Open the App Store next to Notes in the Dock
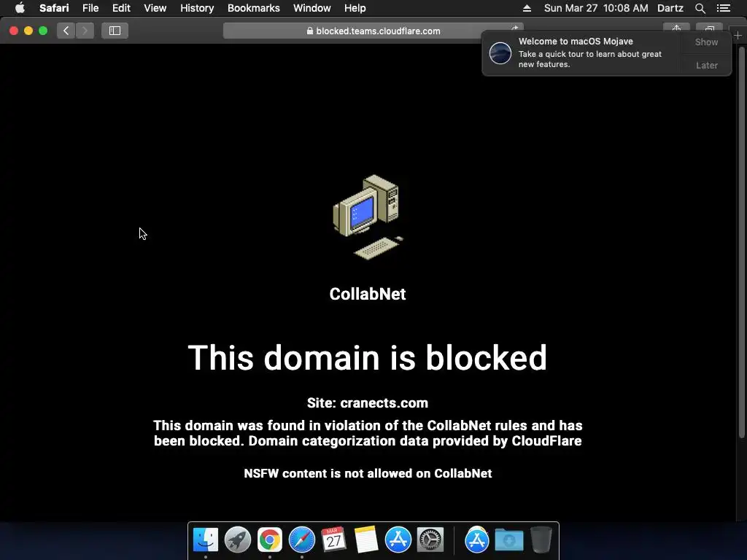747x560 pixels. 398,540
